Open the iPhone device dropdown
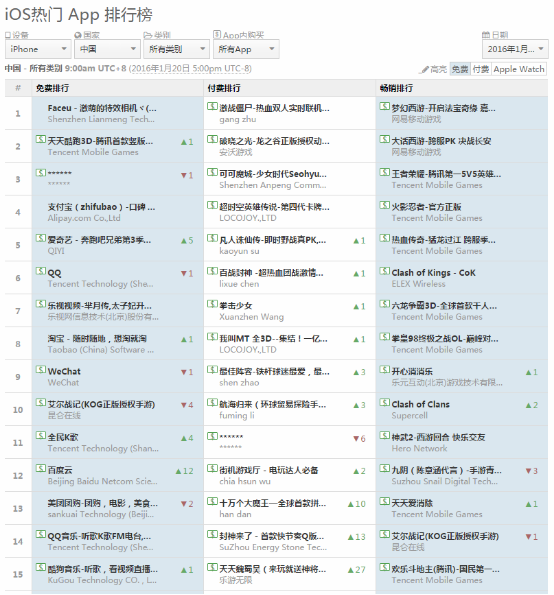Image resolution: width=554 pixels, height=595 pixels. 38,49
